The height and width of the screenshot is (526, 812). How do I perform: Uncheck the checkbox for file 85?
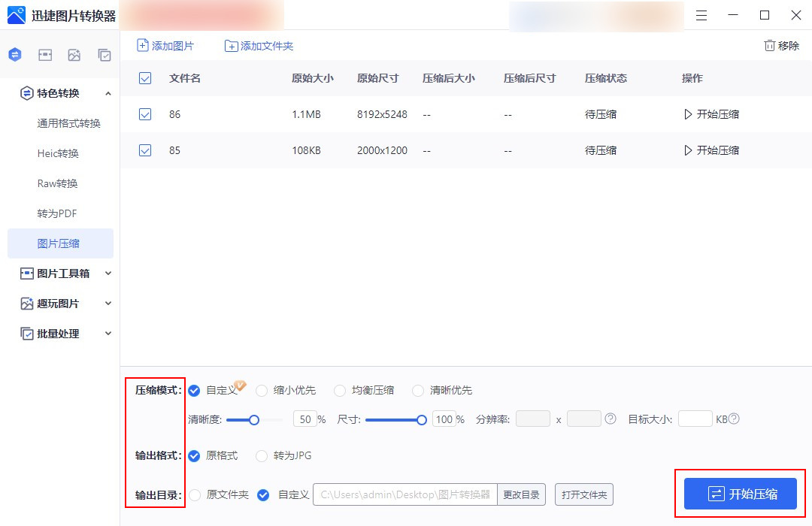pos(144,150)
